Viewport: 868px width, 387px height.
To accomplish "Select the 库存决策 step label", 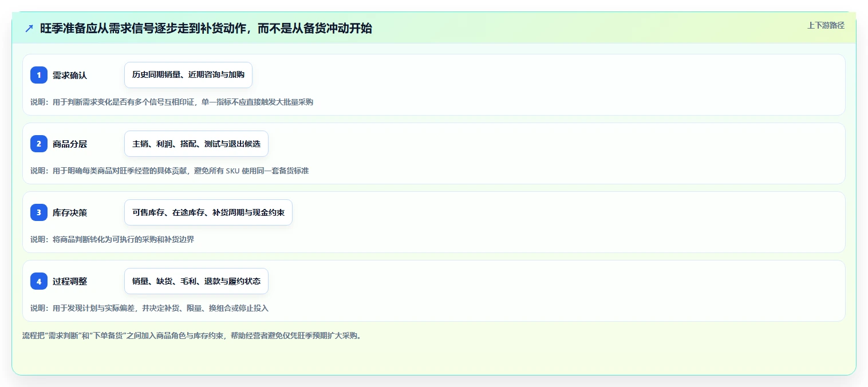I will point(70,212).
